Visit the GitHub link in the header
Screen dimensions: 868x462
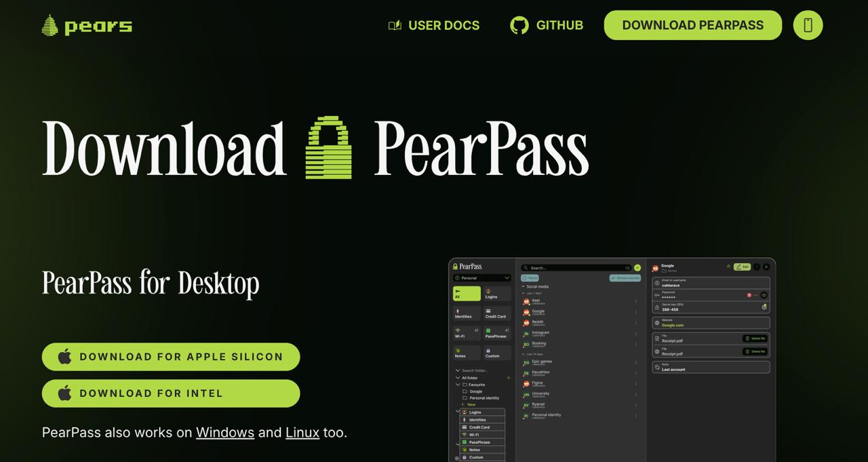click(x=547, y=26)
